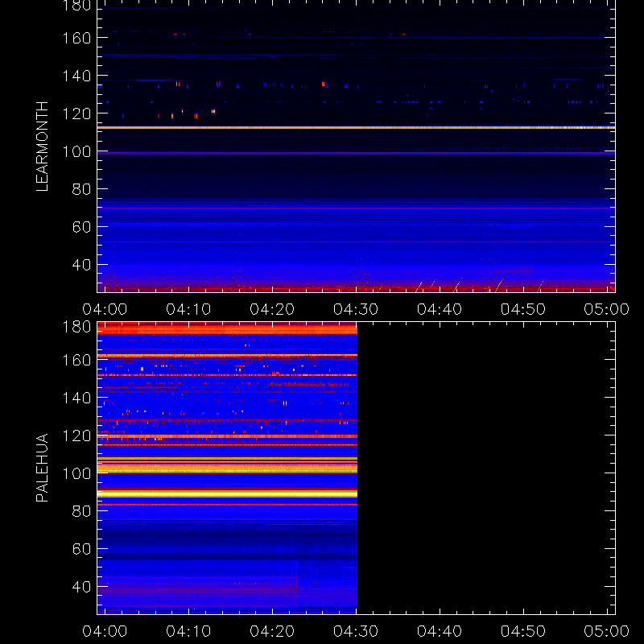Viewport: 644px width, 644px height.
Task: Choose the 04:50 time label under PALEHUA plot
Action: point(523,631)
